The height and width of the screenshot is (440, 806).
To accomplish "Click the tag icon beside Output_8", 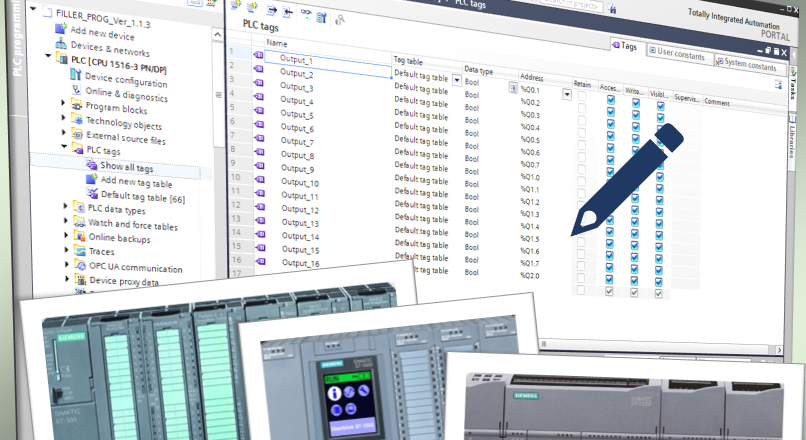I will tap(258, 154).
